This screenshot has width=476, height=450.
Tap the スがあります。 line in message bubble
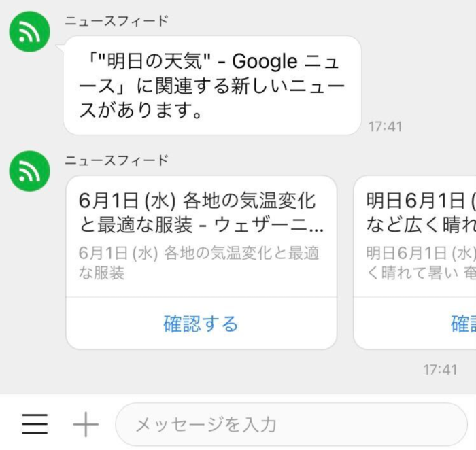[x=140, y=110]
